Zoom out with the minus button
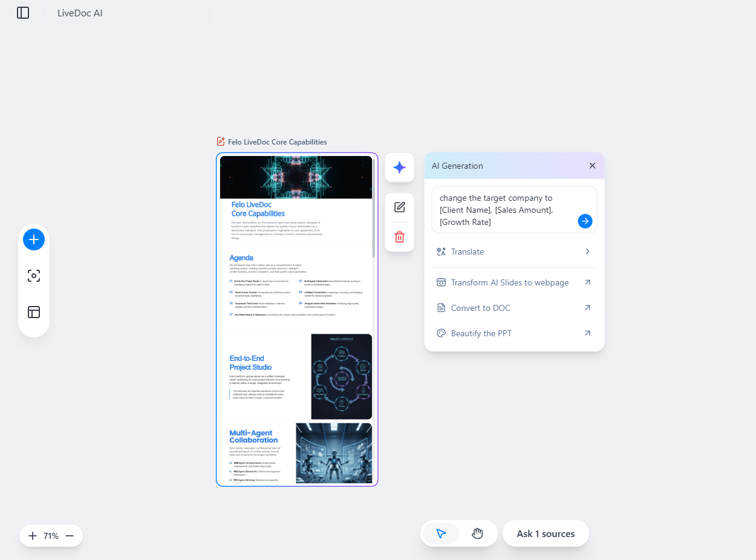 (x=70, y=536)
